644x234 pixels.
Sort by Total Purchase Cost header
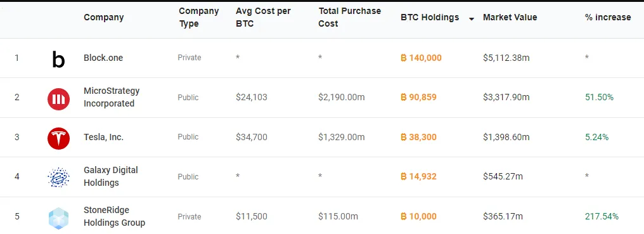coord(349,17)
